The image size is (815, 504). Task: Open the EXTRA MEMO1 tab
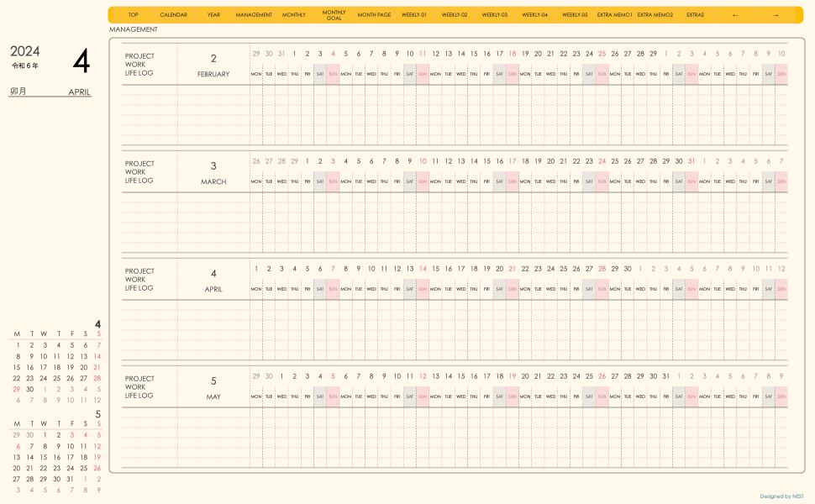coord(615,15)
